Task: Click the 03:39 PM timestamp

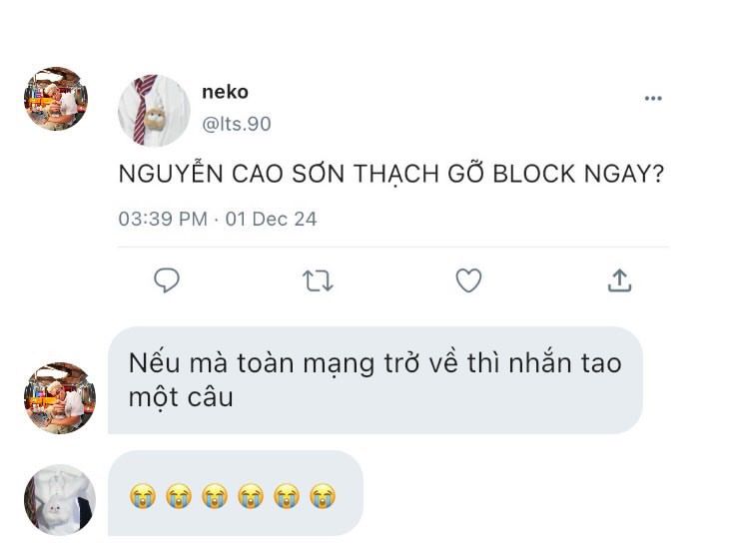Action: 163,219
